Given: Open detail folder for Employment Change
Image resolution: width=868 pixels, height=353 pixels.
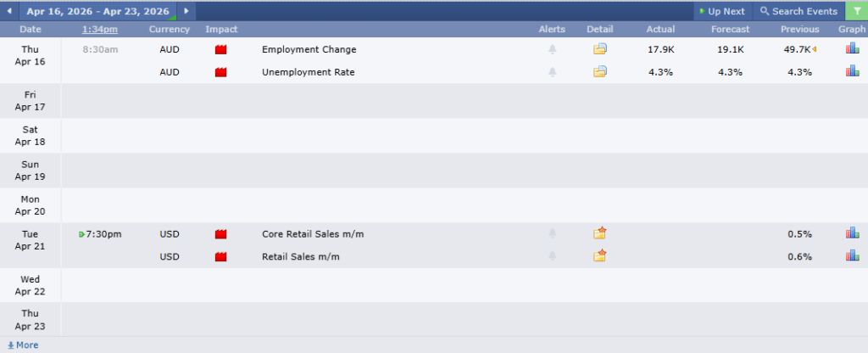Looking at the screenshot, I should pyautogui.click(x=600, y=49).
